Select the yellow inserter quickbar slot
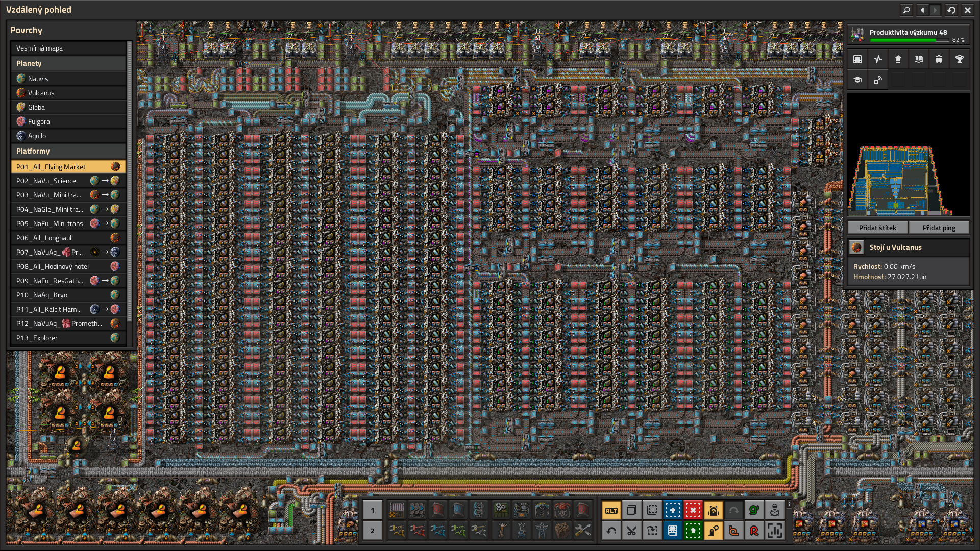 397,531
